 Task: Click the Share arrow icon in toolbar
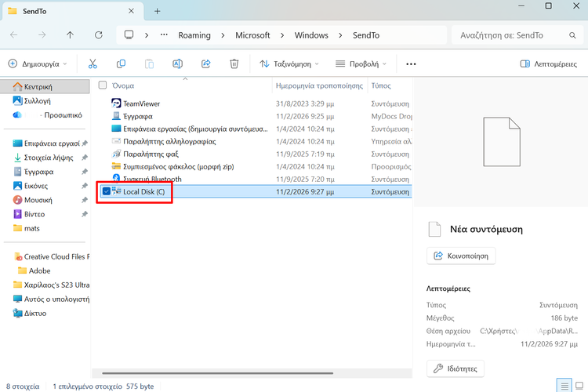coord(206,64)
